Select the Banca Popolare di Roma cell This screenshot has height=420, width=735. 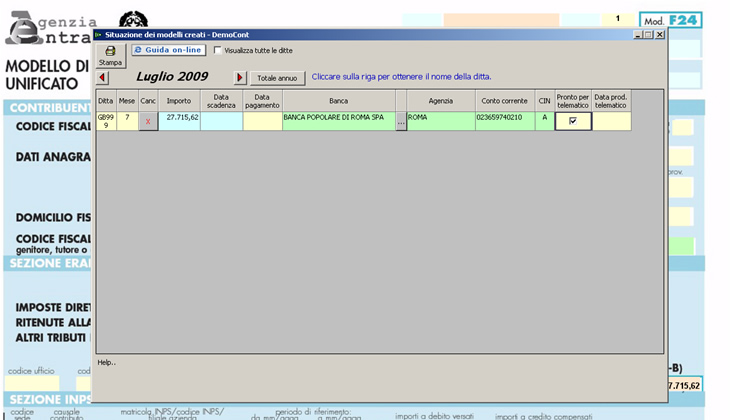click(338, 121)
